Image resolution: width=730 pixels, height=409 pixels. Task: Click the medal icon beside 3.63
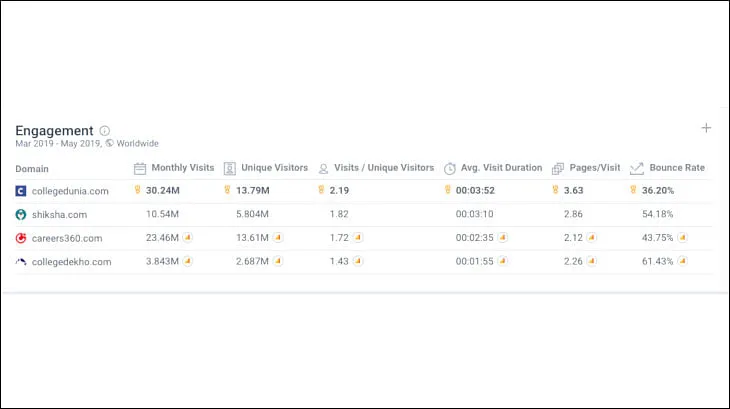point(555,189)
